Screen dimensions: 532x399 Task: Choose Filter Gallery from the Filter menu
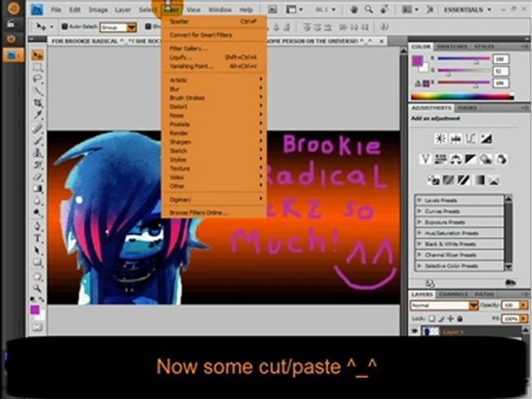tap(214, 49)
